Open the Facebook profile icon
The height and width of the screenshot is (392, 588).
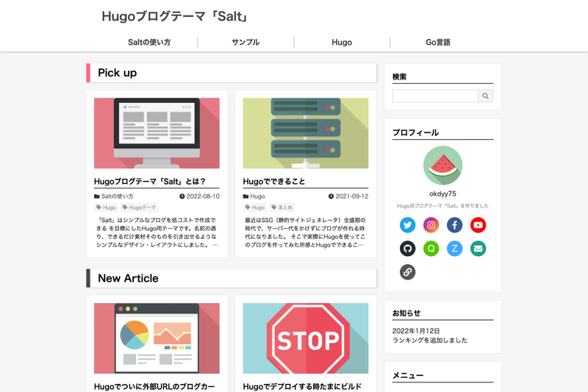pos(454,225)
